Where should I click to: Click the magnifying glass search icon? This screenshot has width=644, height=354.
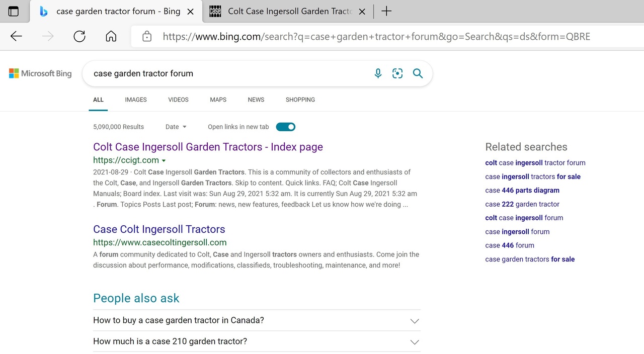click(418, 73)
